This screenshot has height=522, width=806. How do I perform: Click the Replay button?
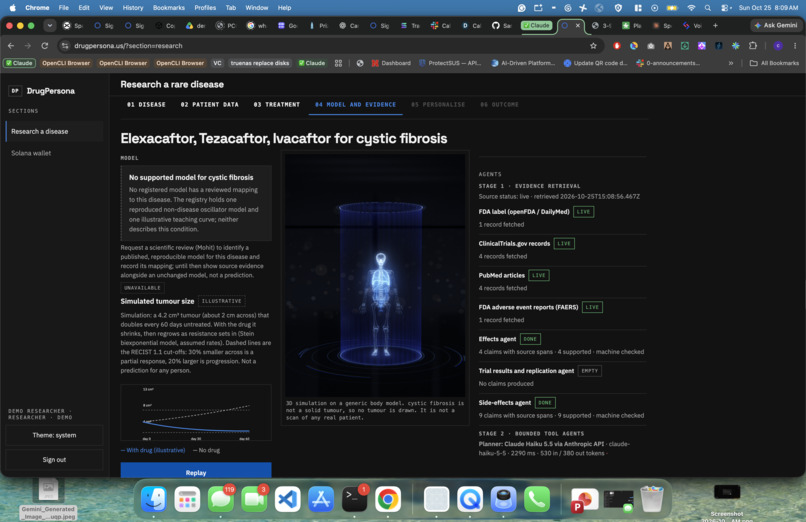point(196,471)
